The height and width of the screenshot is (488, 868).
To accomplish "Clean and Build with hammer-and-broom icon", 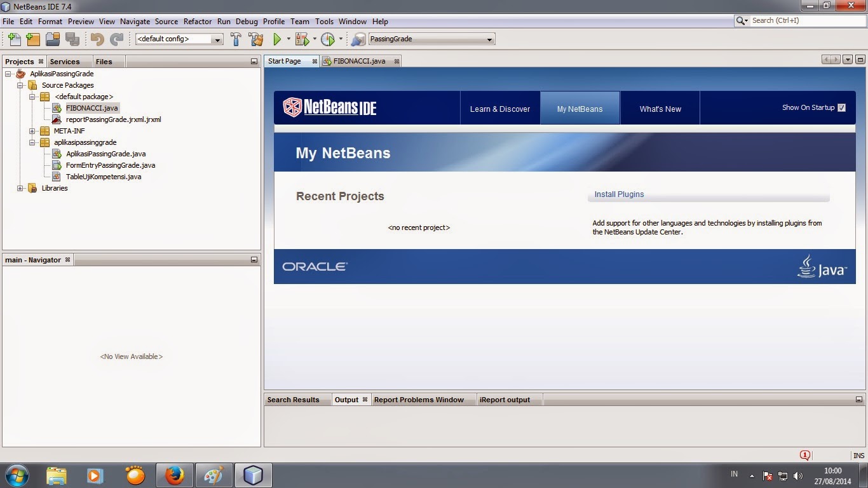I will [x=255, y=39].
